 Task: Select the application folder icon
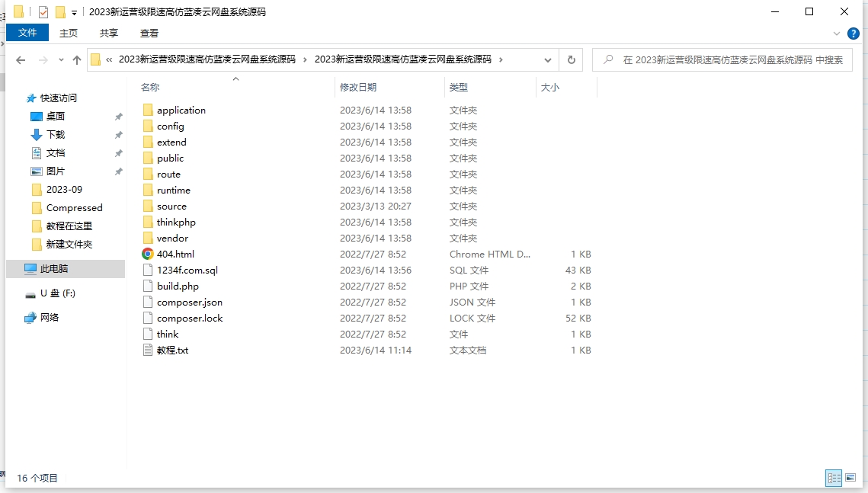148,110
